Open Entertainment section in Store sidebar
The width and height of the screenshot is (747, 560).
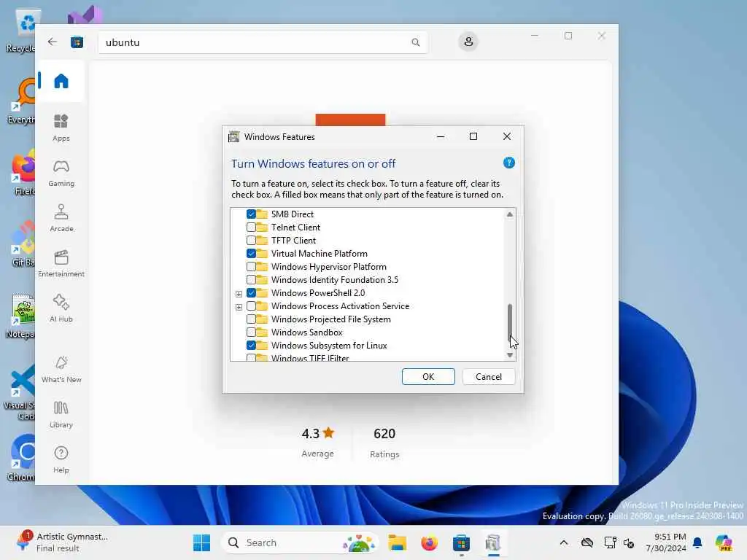click(61, 263)
